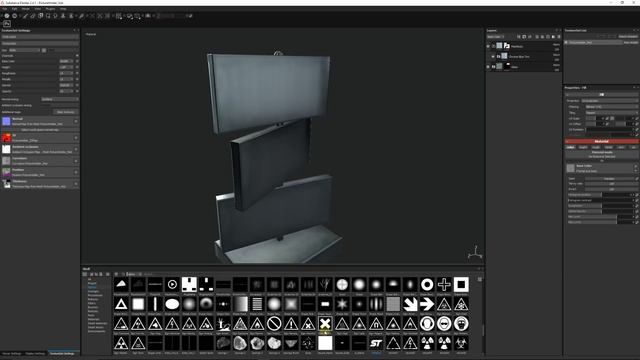Choose the exclamation warning triangle sign alpha
This screenshot has height=360, width=640.
(x=291, y=324)
